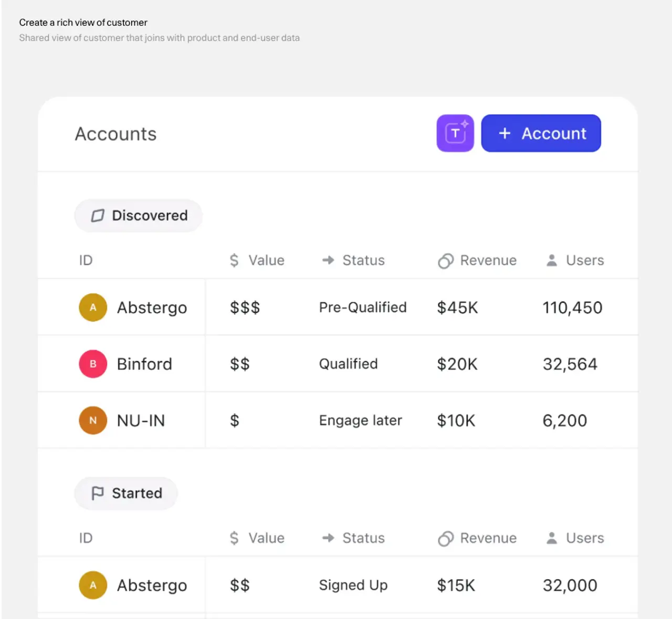
Task: Click the flag icon in the Started pill
Action: point(98,494)
